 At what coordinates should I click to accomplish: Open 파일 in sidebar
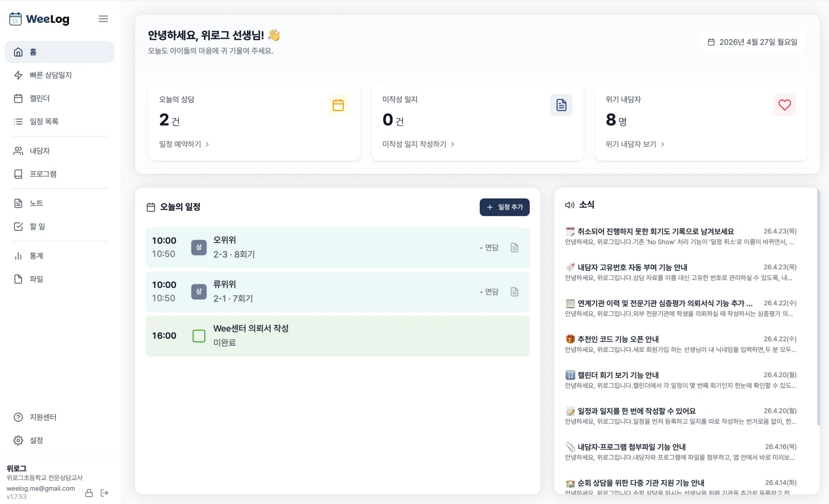pyautogui.click(x=59, y=279)
